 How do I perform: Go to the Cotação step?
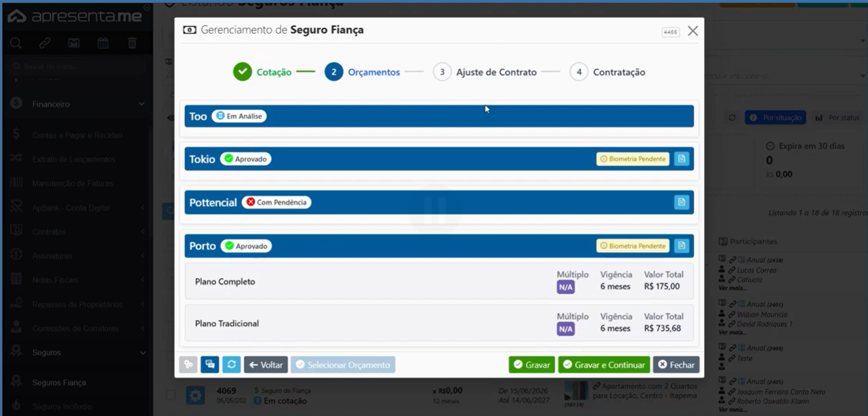click(x=262, y=72)
